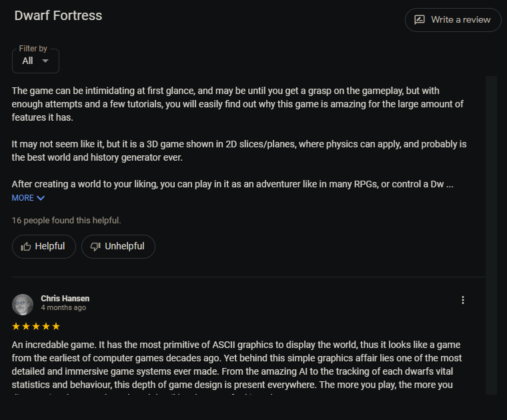This screenshot has height=420, width=507.
Task: Click the blue chevron next to MORE
Action: click(x=41, y=198)
